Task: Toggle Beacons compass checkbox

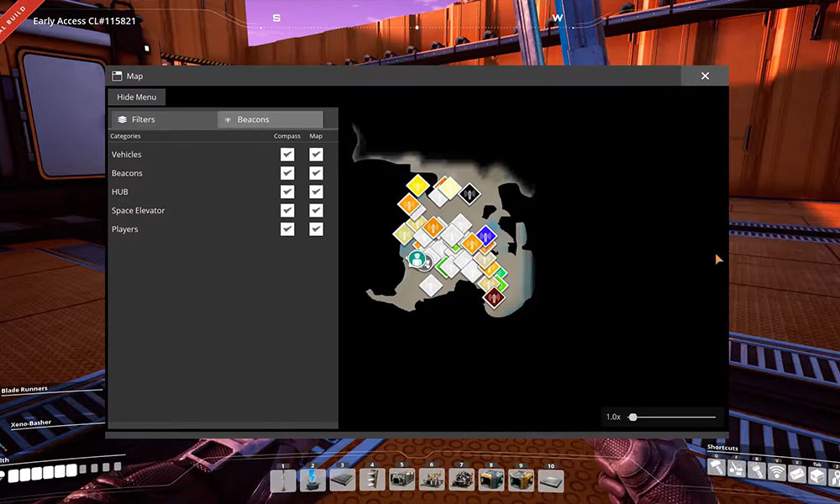Action: (287, 173)
